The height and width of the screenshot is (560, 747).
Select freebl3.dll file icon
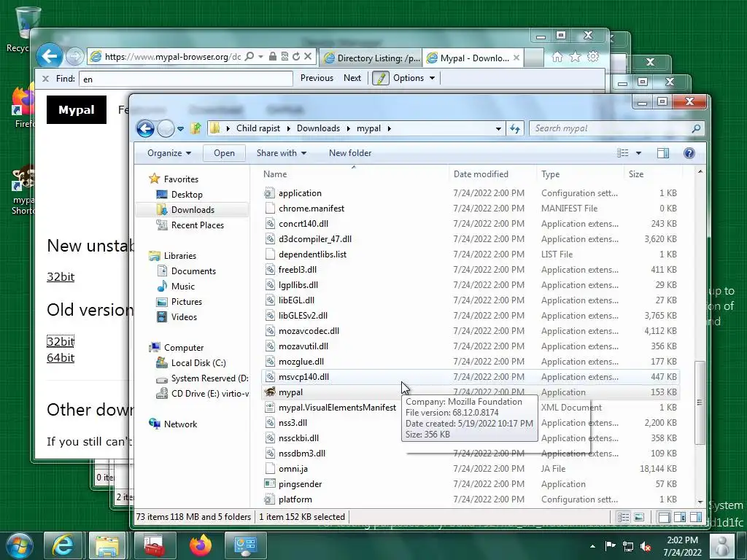[270, 270]
